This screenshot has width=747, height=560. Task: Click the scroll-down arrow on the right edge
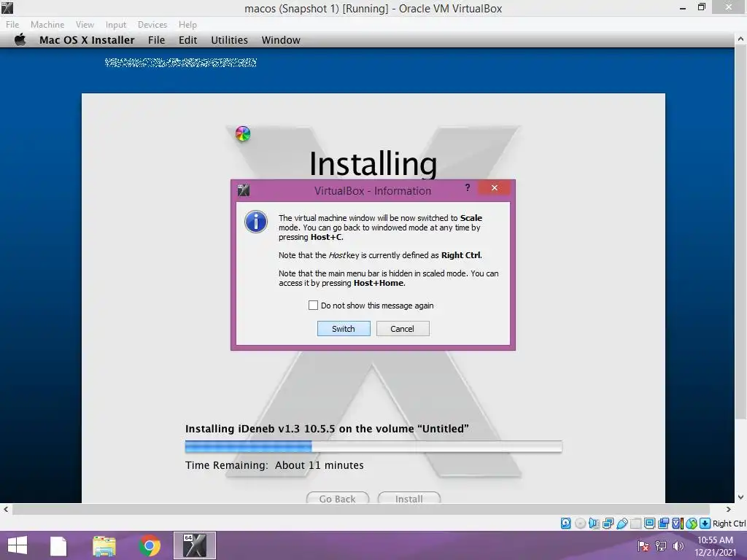point(740,497)
